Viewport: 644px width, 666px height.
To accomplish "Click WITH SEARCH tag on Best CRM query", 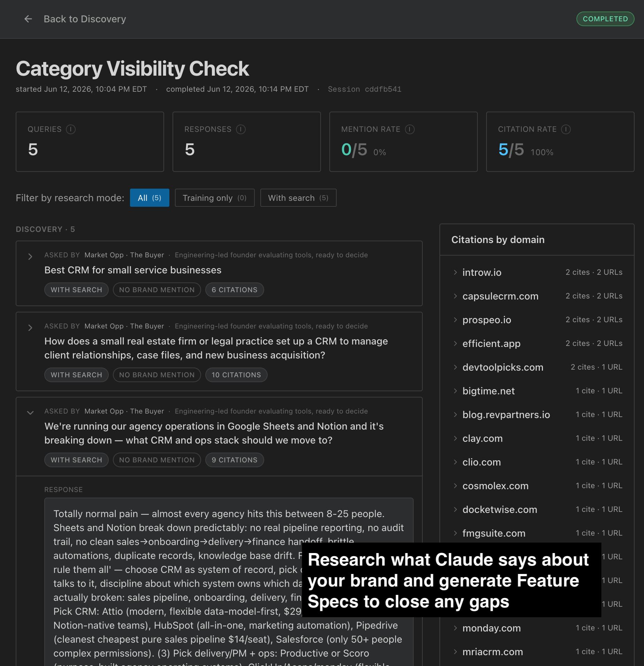I will coord(76,290).
